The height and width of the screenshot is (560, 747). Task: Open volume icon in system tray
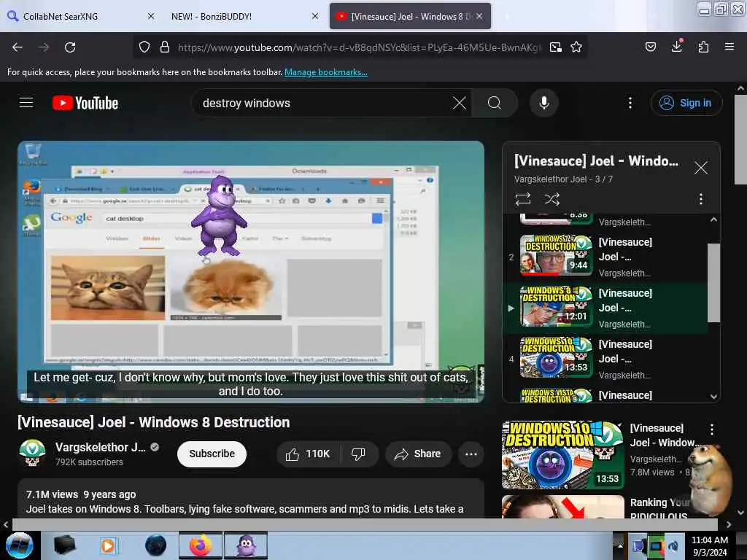coord(673,546)
